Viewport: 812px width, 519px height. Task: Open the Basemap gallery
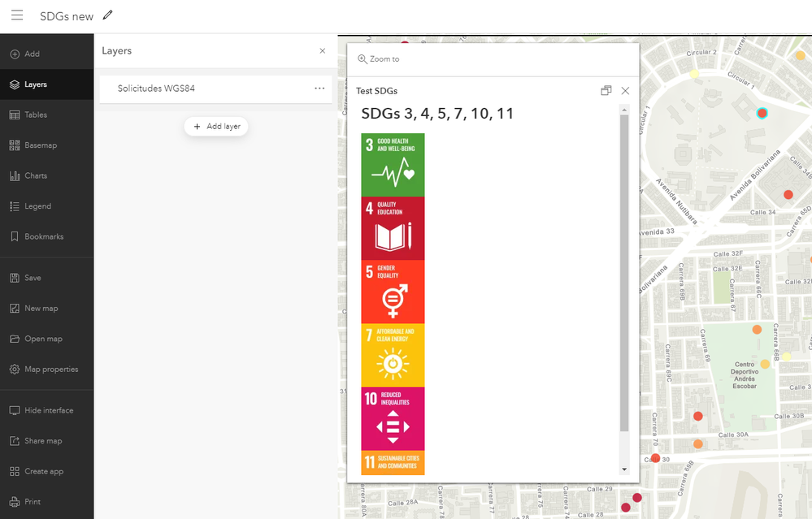point(46,145)
